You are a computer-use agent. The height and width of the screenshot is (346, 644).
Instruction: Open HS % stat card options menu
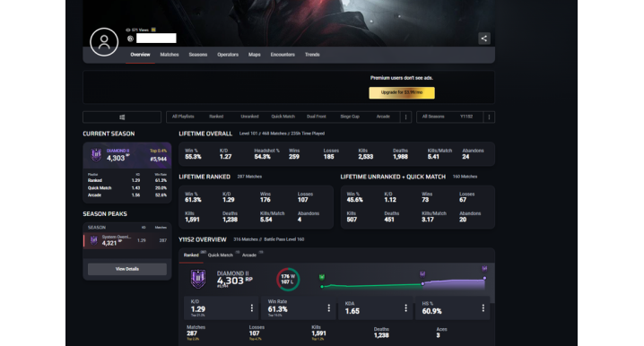pyautogui.click(x=483, y=307)
